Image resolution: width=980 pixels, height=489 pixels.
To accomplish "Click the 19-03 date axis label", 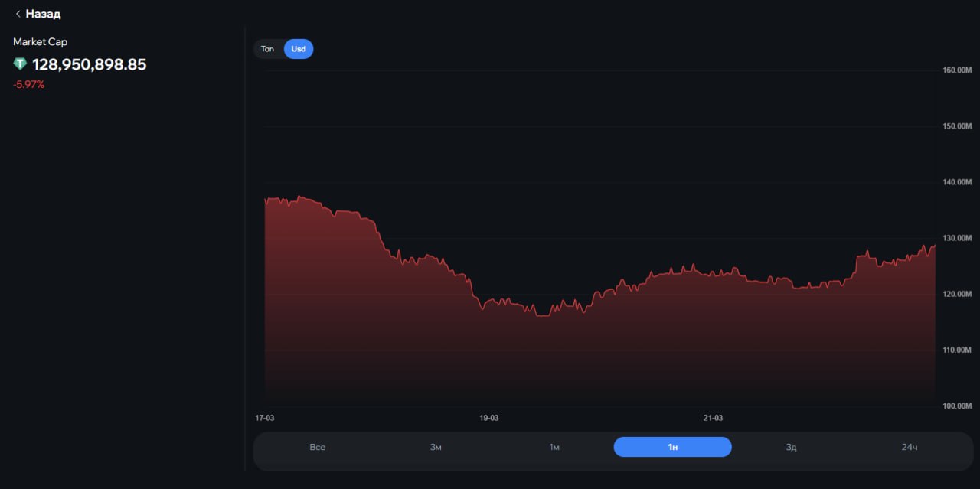I will coord(489,418).
